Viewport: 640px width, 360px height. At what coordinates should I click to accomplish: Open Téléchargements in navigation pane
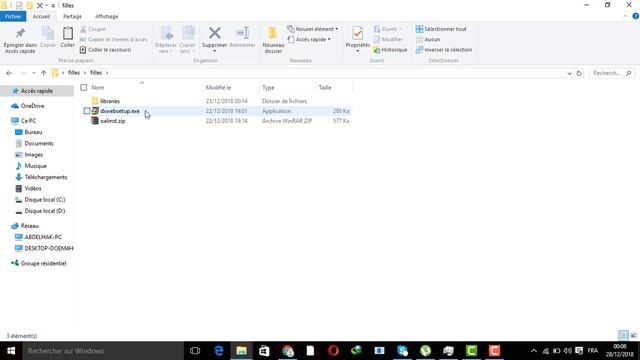46,177
